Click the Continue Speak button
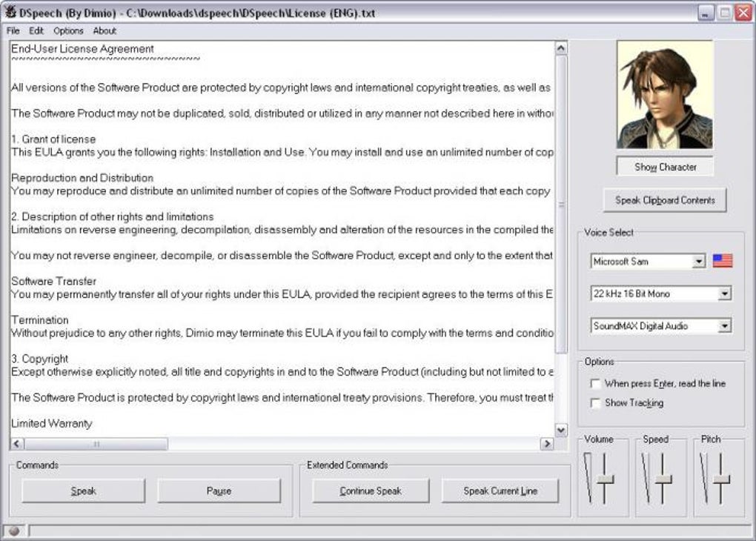The image size is (756, 541). coord(371,491)
